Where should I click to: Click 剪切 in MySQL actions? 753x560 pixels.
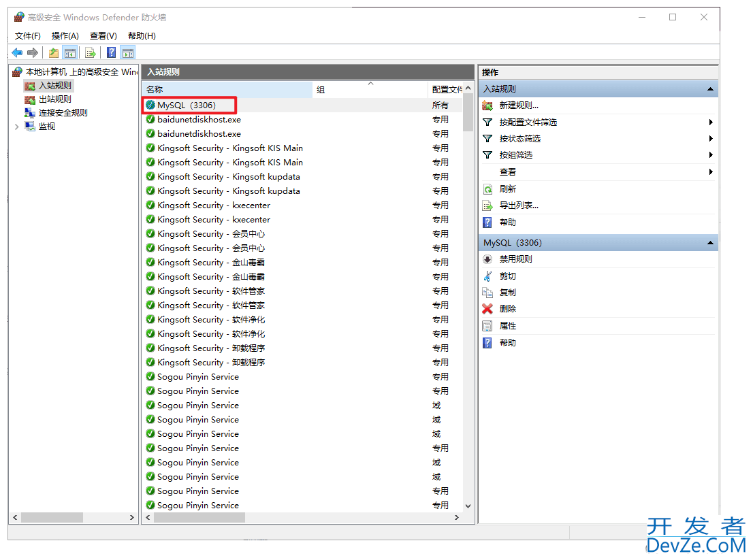(508, 276)
